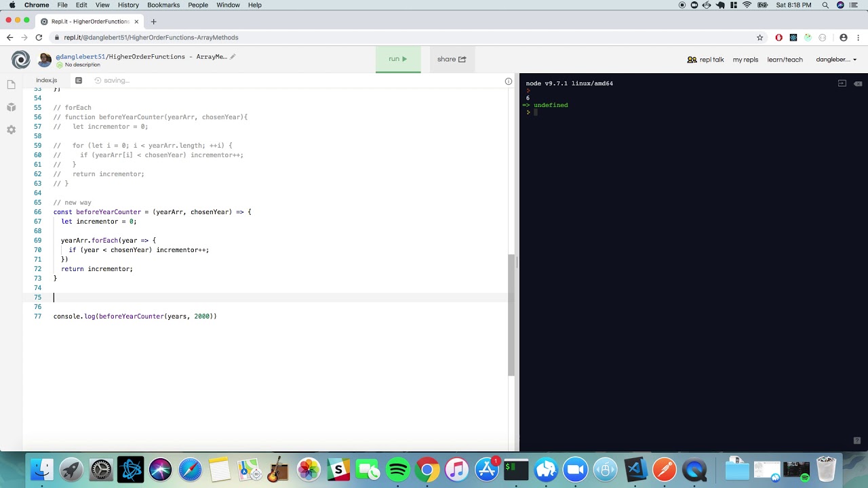Open Chrome's three-dot menu

[x=859, y=37]
